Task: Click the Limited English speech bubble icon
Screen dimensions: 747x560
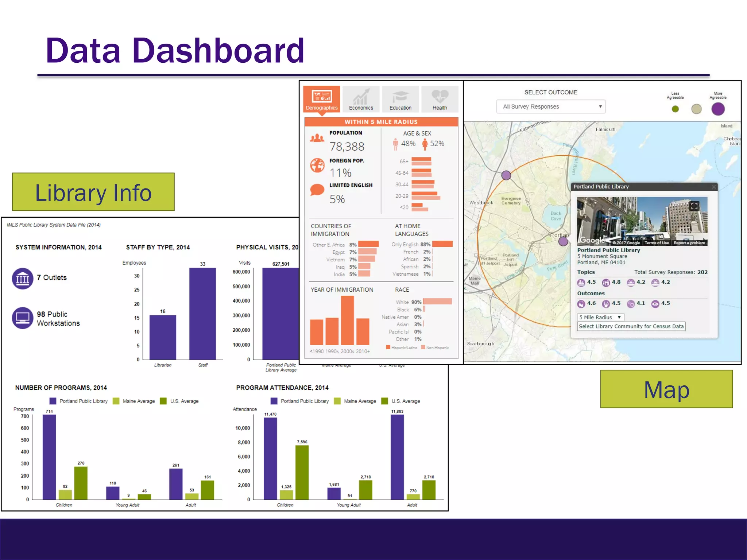Action: 317,190
